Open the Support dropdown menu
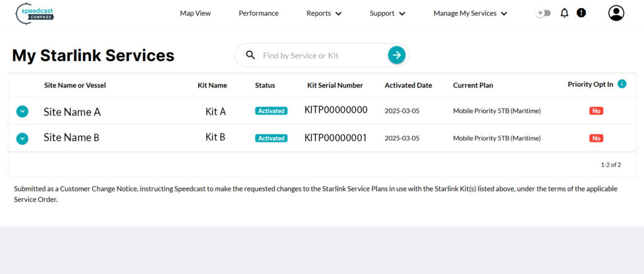Screen dimensions: 644x274 387,13
